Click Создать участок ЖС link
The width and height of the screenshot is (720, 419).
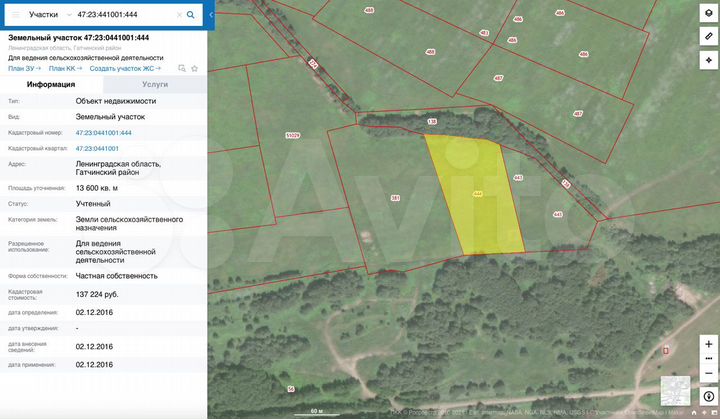coord(125,68)
